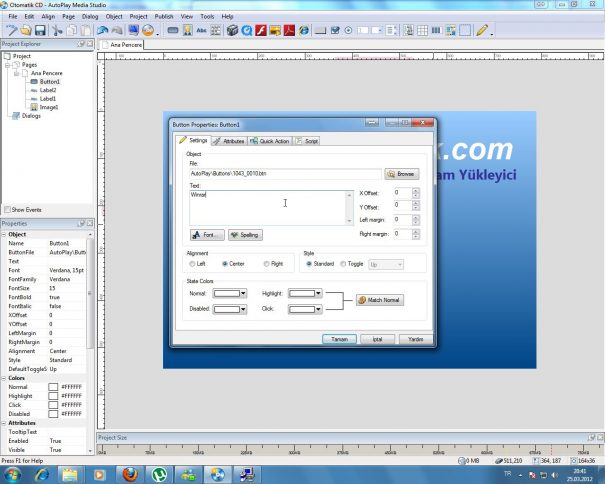
Task: Click the X Offset value field
Action: 402,193
